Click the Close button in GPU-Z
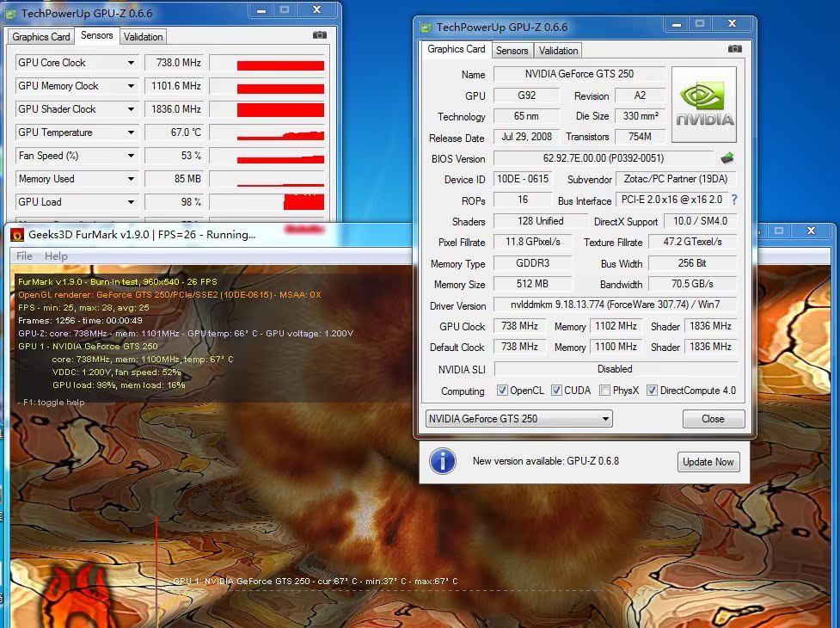The height and width of the screenshot is (628, 840). 713,419
